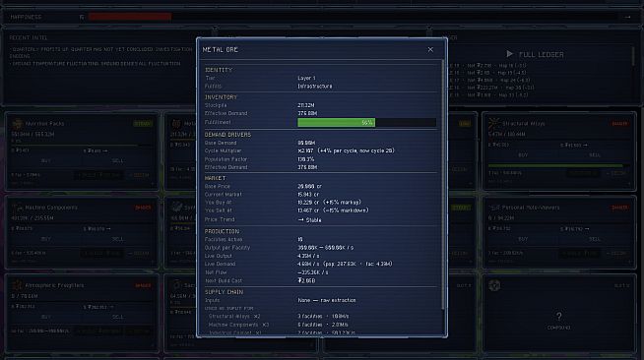Click the Danger badge on Atmospheric Freighters
Screen dimensions: 644x360
[x=143, y=285]
